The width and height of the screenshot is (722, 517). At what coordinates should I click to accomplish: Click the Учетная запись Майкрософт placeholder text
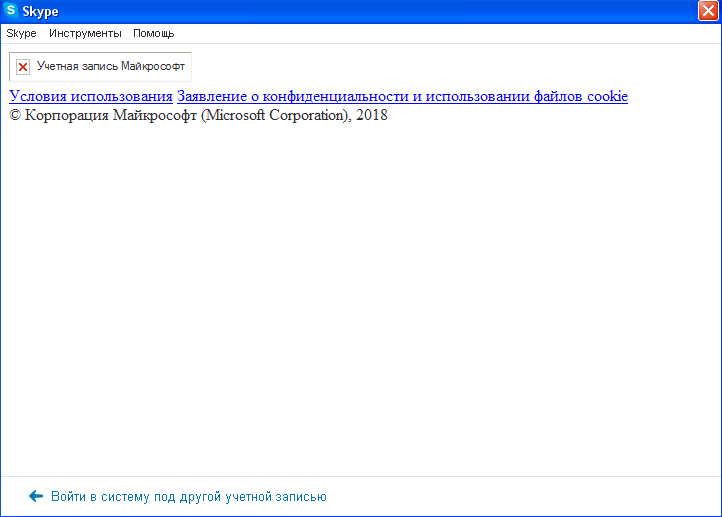click(110, 67)
